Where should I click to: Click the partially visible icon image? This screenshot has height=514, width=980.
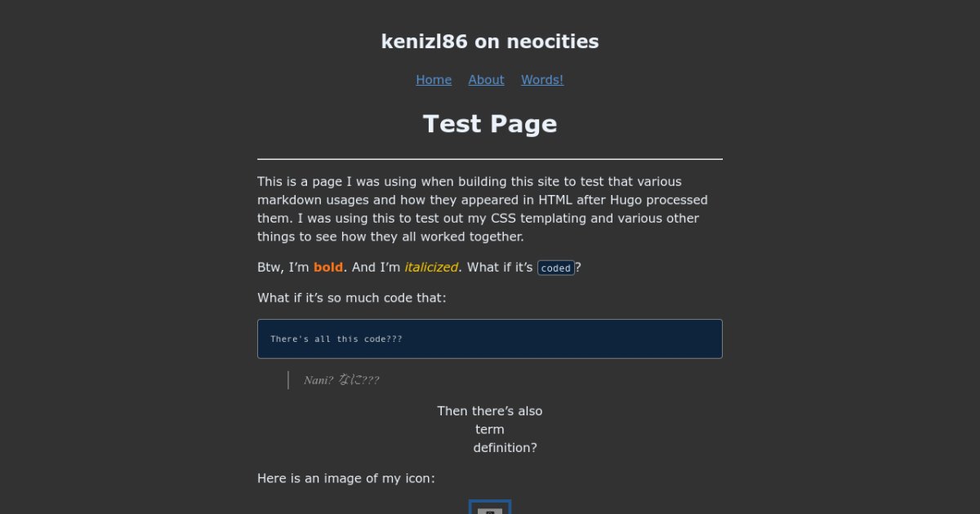[490, 507]
